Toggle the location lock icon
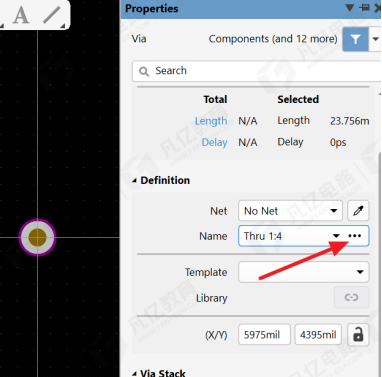 358,334
